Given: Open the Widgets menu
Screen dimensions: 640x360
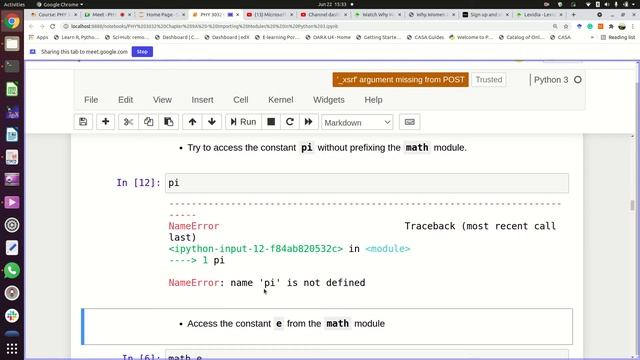Looking at the screenshot, I should [329, 100].
